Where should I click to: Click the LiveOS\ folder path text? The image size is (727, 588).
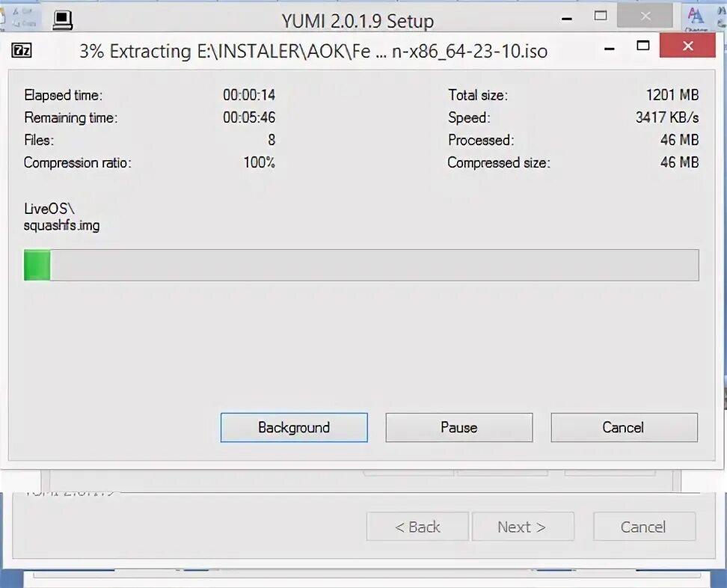[x=49, y=209]
